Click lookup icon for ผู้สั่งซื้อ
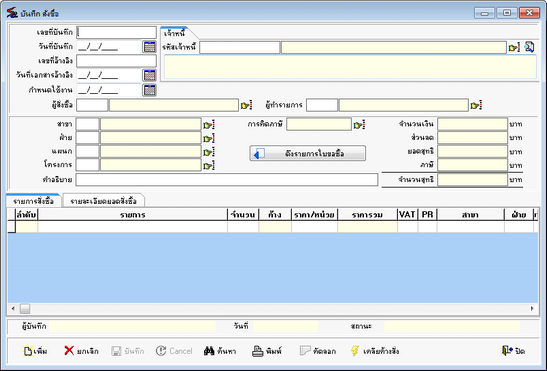The height and width of the screenshot is (371, 547). (246, 105)
